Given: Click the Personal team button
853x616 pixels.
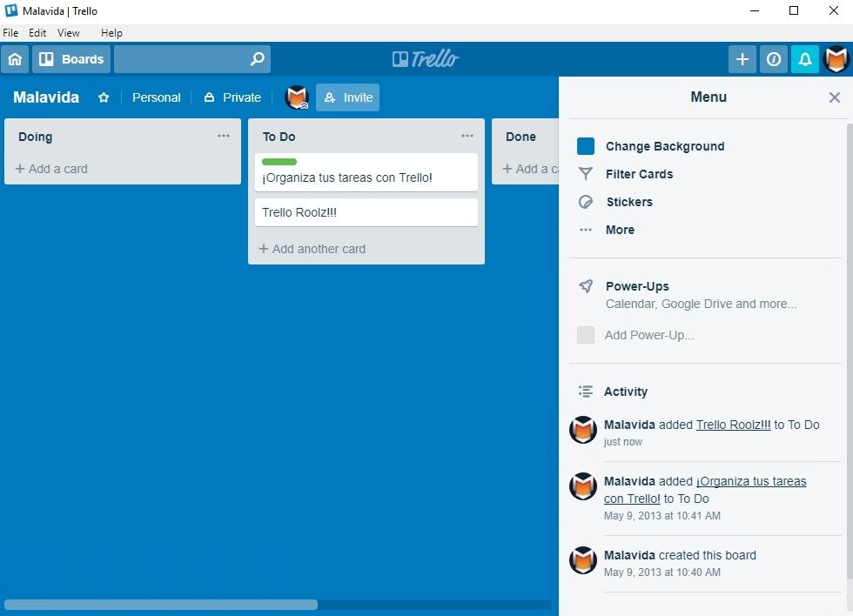Looking at the screenshot, I should click(x=156, y=97).
